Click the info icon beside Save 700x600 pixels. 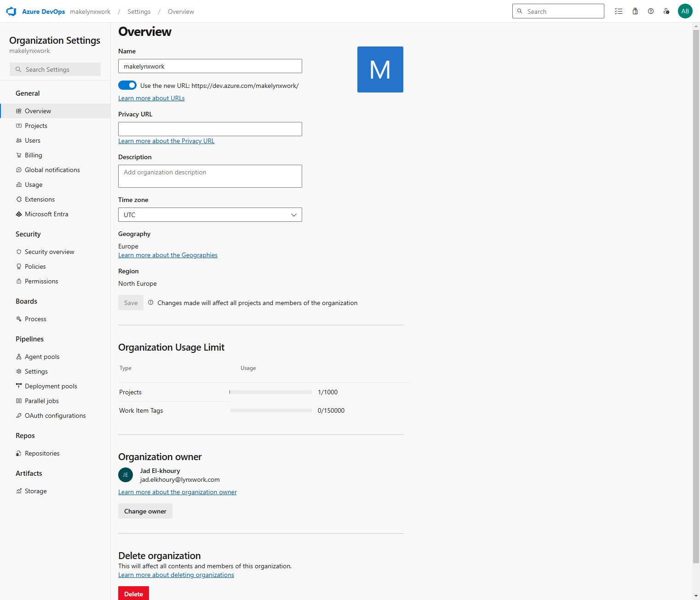pyautogui.click(x=150, y=302)
